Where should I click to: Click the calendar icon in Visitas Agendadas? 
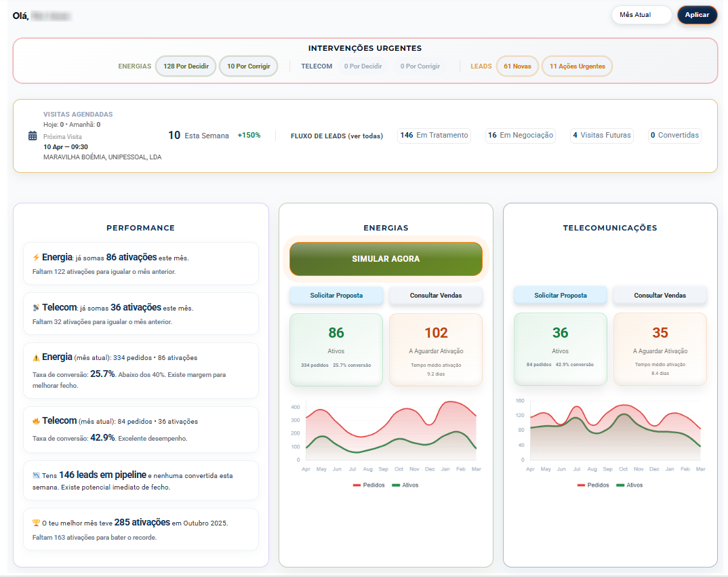coord(33,136)
